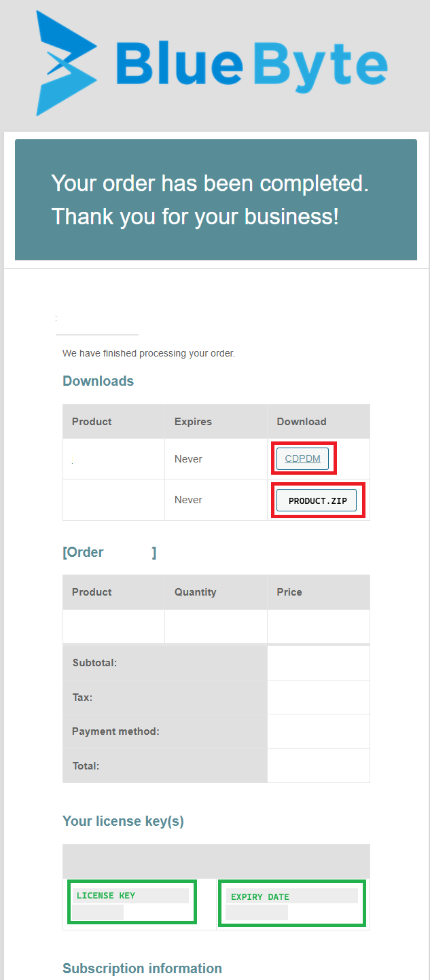Click the Subtotal row label

tap(94, 663)
